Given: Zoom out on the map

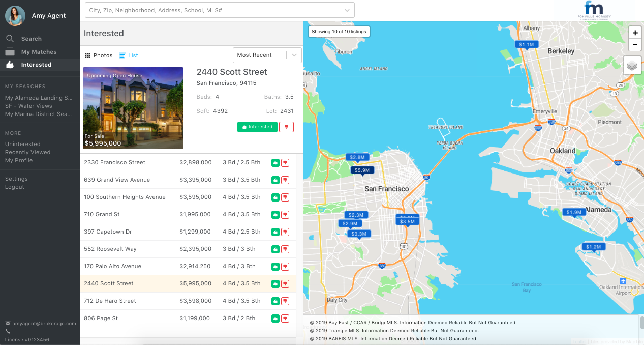Looking at the screenshot, I should click(x=635, y=45).
